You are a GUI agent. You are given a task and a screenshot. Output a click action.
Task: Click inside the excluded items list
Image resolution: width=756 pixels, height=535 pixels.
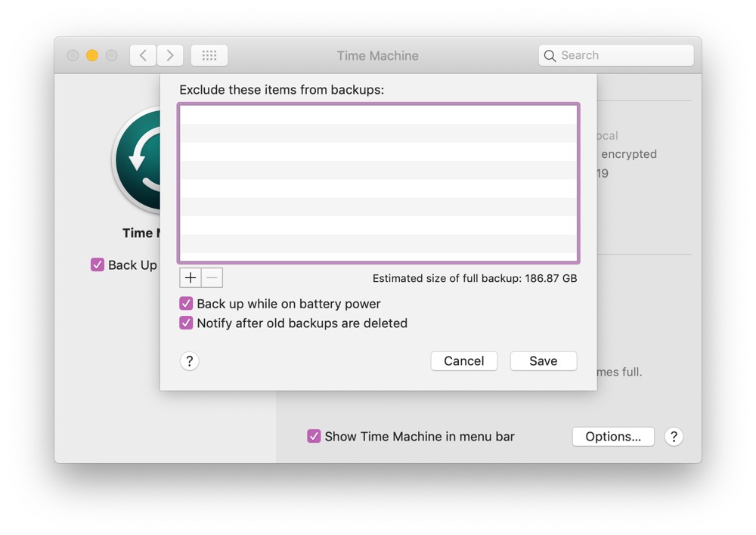pos(379,183)
